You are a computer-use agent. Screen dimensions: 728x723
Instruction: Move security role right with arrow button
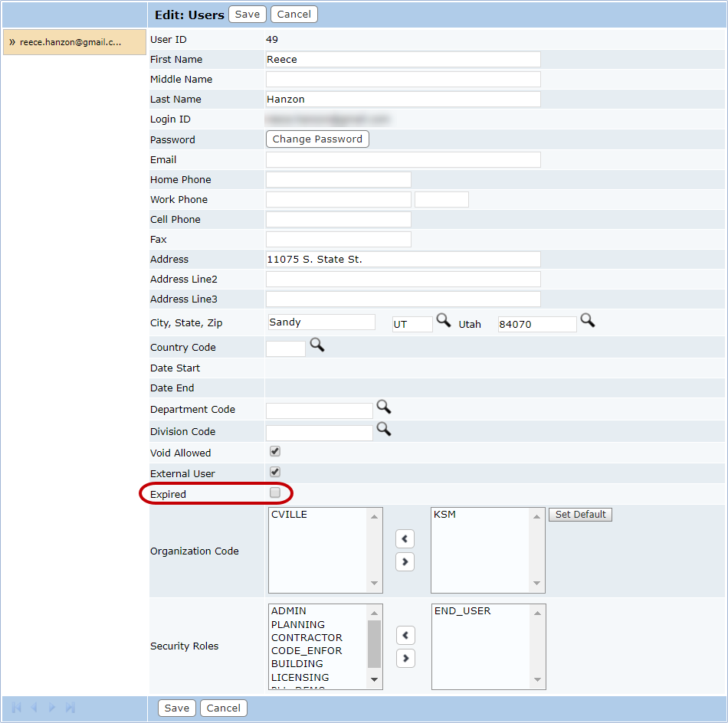405,659
